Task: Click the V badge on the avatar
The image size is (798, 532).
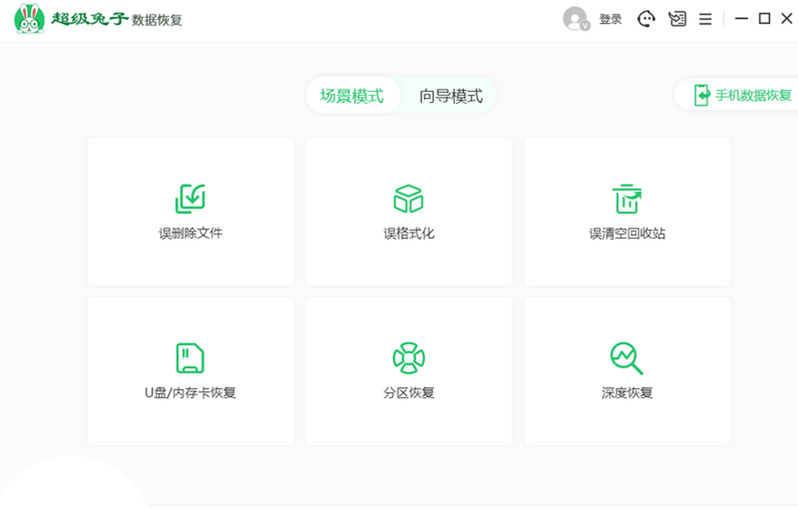Action: point(585,25)
